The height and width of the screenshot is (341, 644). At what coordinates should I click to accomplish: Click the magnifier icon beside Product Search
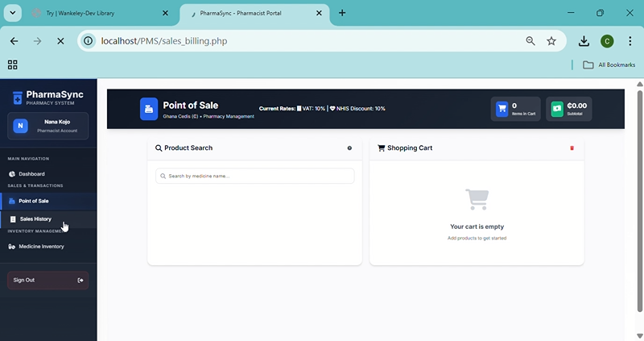coord(159,148)
